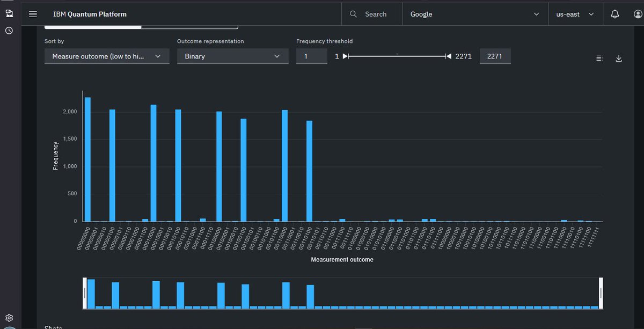Focus the maximum threshold field showing 2271
Image resolution: width=644 pixels, height=329 pixels.
pos(495,56)
